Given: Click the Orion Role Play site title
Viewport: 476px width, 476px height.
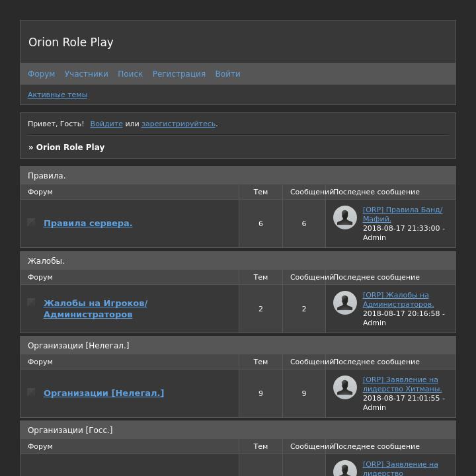Looking at the screenshot, I should (x=71, y=42).
